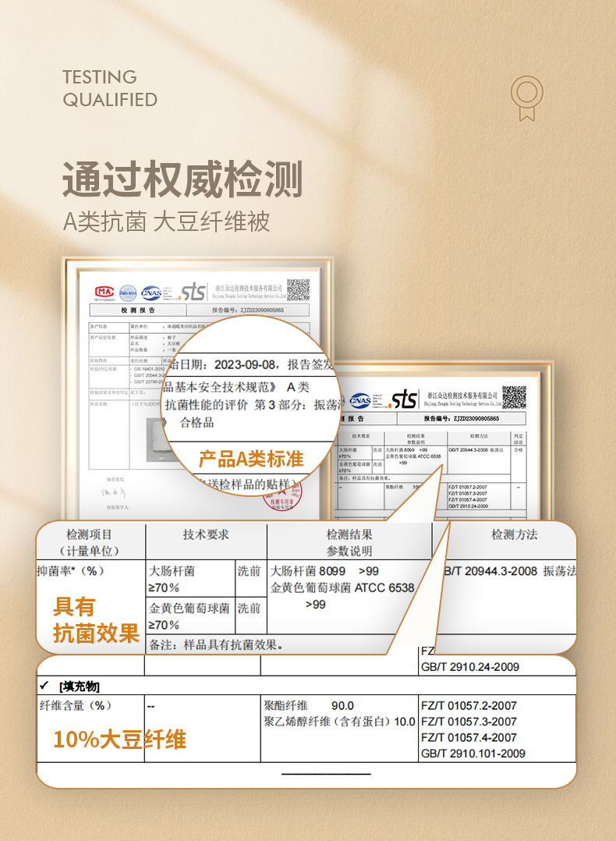Screen dimensions: 616x841
Task: Click the sts logo on the left report
Action: tap(193, 292)
